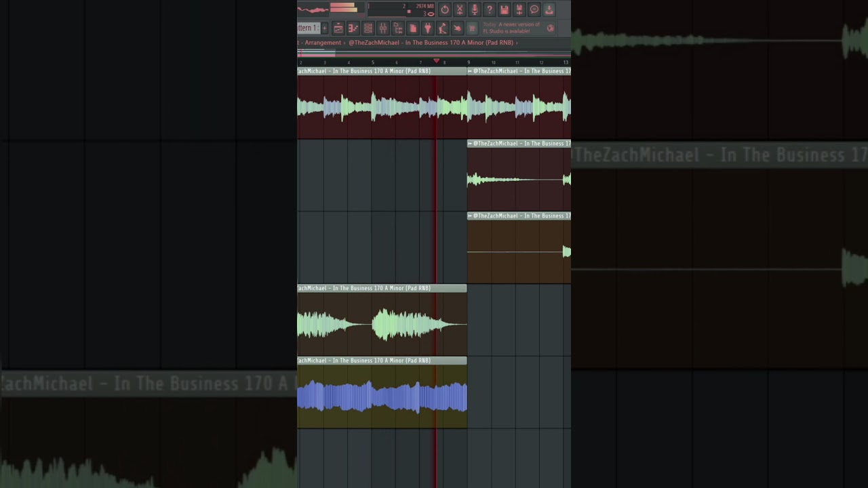Screen dimensions: 868x488
Task: Click the microphone recording icon
Action: click(475, 9)
